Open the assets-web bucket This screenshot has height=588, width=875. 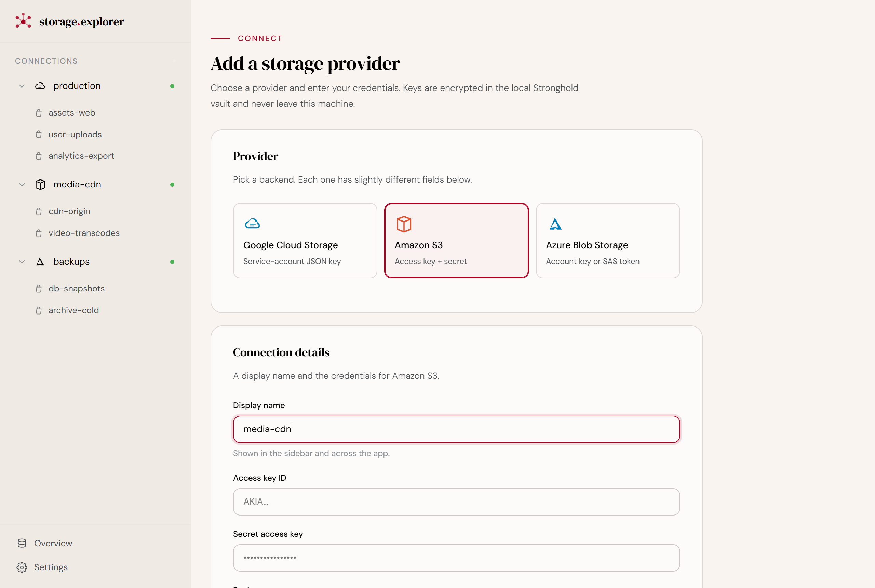coord(71,113)
